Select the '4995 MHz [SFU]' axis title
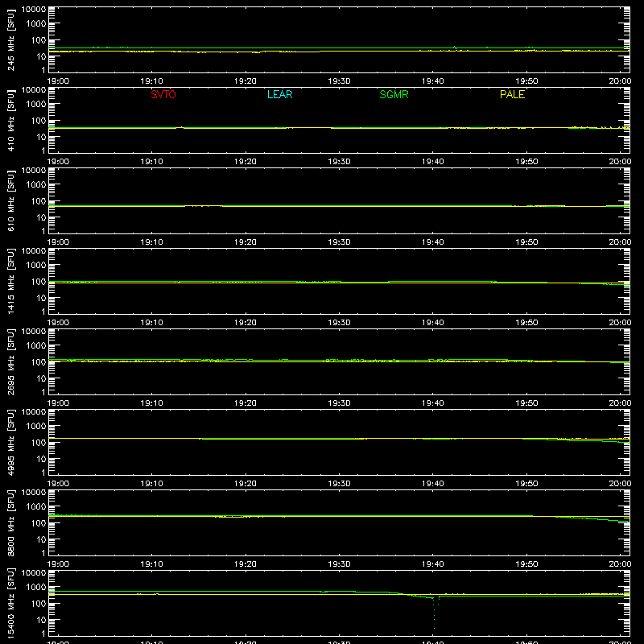Screen dimensions: 644x644 11,442
